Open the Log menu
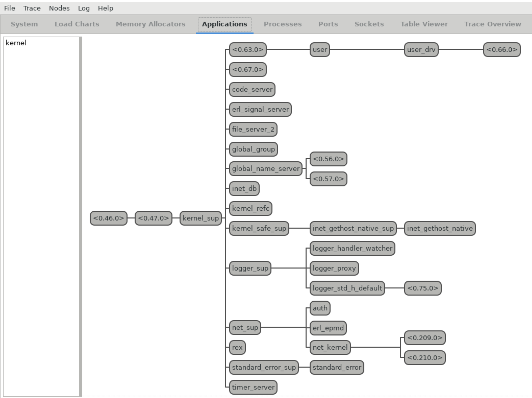This screenshot has width=532, height=398. (x=84, y=8)
